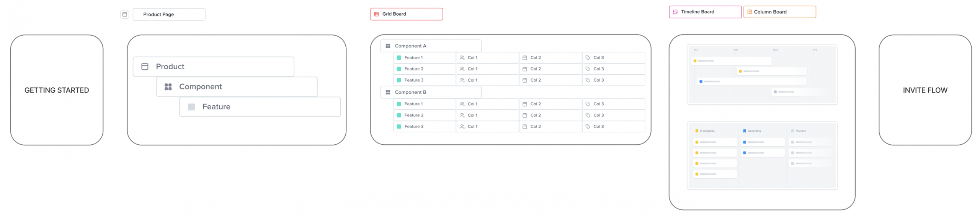Image resolution: width=980 pixels, height=222 pixels.
Task: Click the window icon beside the large Product label
Action: click(x=145, y=67)
